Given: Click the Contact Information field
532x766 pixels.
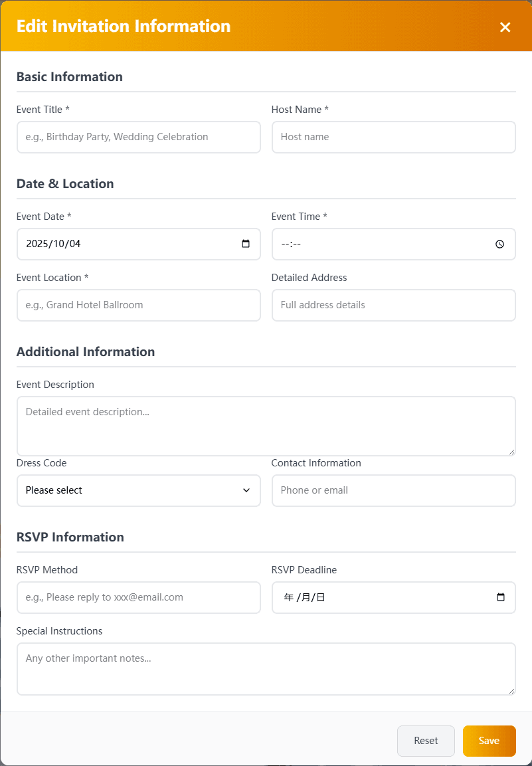Looking at the screenshot, I should point(393,490).
